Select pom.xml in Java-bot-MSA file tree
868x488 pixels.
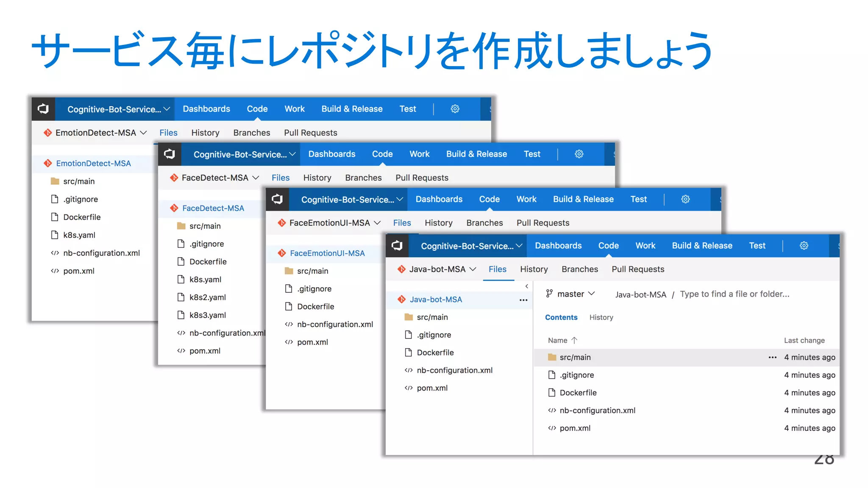[x=432, y=388]
